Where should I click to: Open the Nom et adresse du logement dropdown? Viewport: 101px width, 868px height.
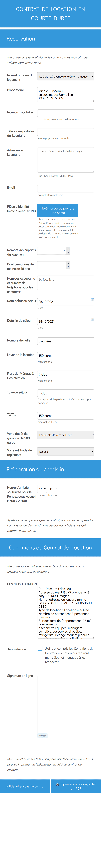[x=66, y=77]
